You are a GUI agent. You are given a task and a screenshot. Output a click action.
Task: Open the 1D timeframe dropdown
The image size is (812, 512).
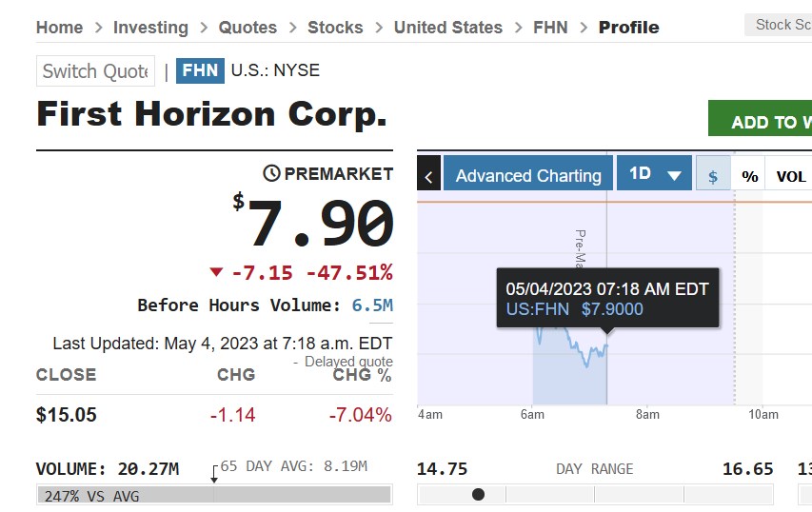(x=655, y=174)
